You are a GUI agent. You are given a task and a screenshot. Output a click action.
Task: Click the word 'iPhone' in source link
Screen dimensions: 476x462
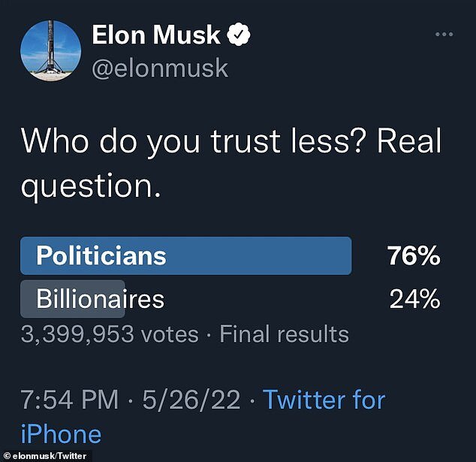pos(61,434)
